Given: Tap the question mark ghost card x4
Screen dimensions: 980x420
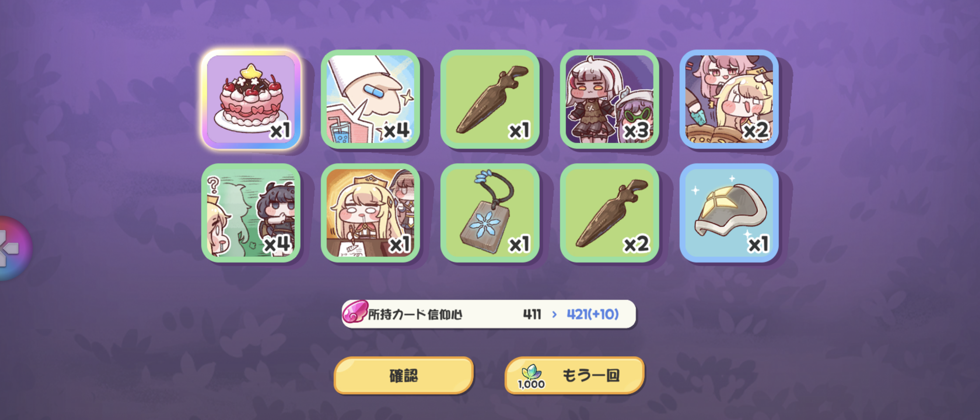Looking at the screenshot, I should tap(251, 213).
